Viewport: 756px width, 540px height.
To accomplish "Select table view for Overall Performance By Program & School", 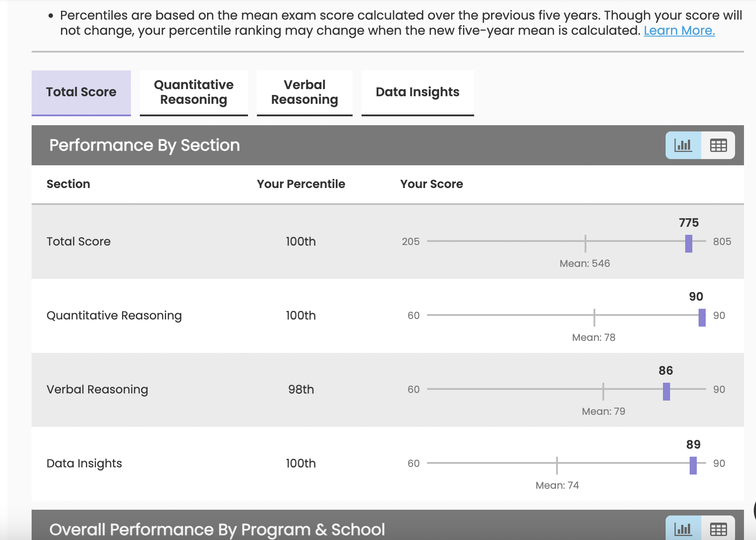I will coord(718,529).
